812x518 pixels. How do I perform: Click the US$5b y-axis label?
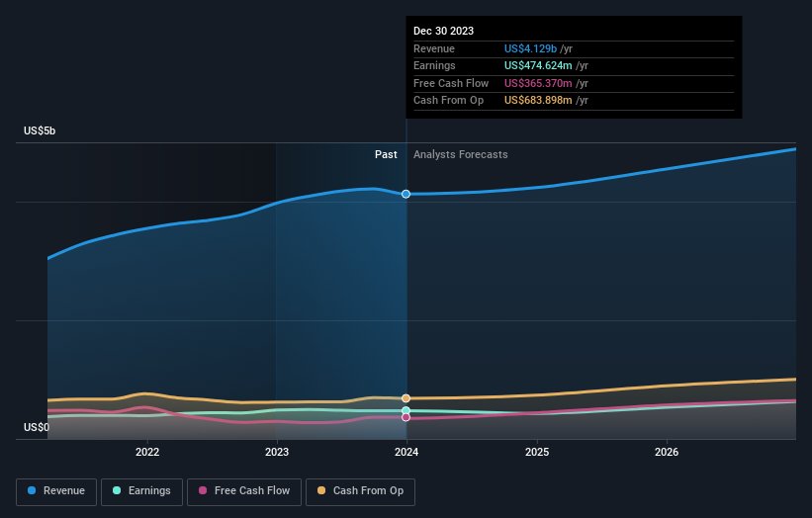40,130
